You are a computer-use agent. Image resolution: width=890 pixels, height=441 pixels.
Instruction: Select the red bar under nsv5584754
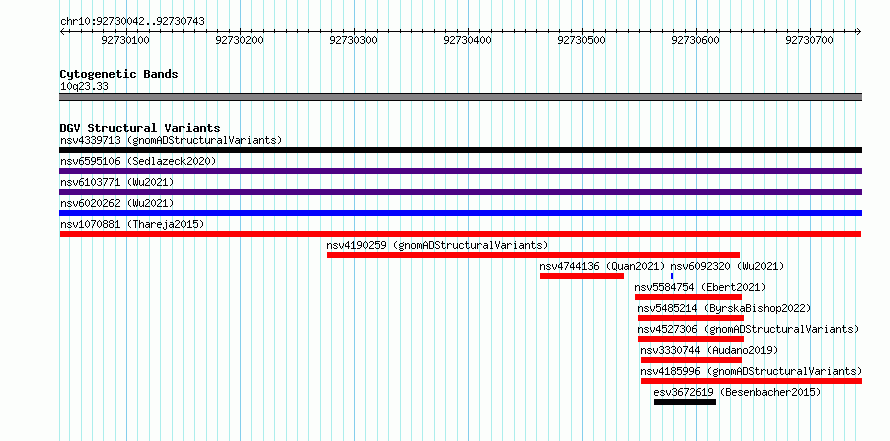point(689,297)
